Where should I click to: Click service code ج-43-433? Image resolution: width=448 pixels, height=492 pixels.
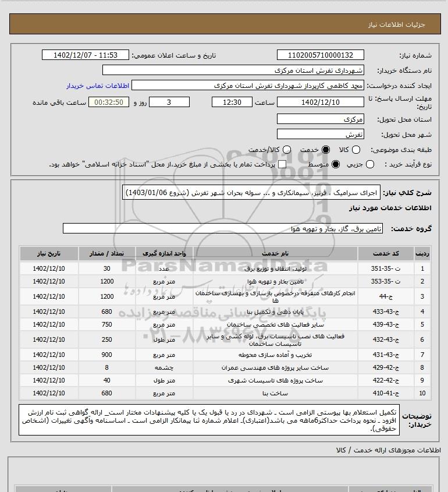386,312
